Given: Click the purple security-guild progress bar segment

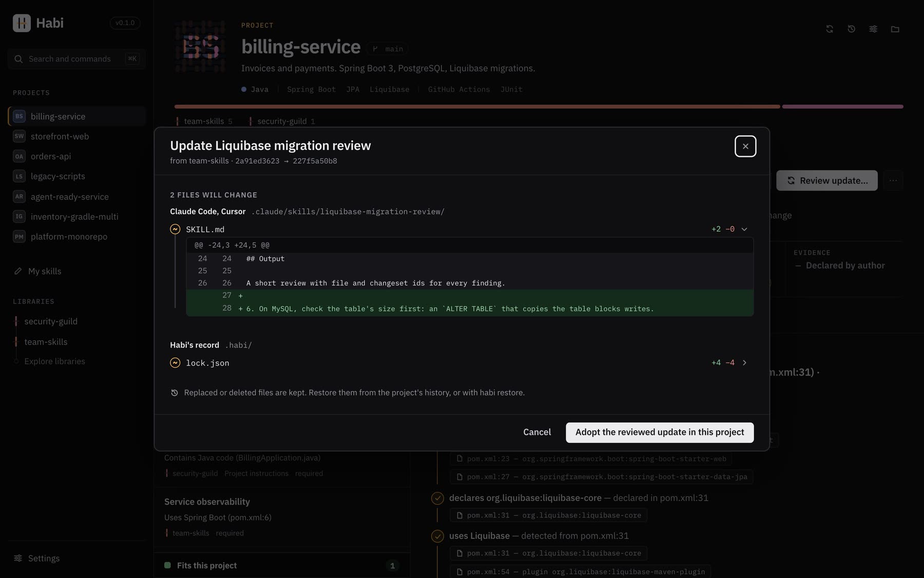Looking at the screenshot, I should click(843, 107).
